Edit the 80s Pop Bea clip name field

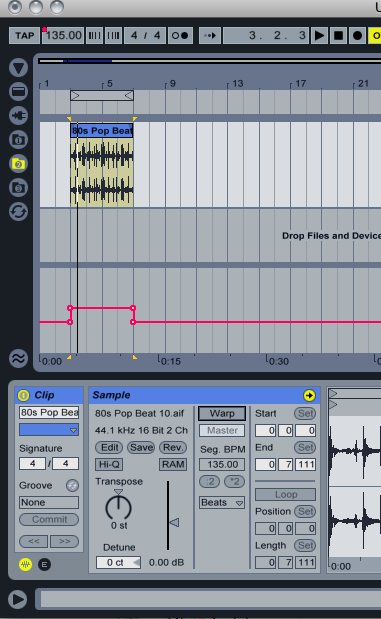49,413
